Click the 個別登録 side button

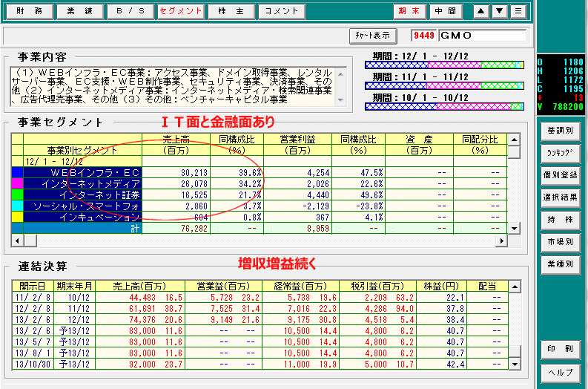point(561,175)
